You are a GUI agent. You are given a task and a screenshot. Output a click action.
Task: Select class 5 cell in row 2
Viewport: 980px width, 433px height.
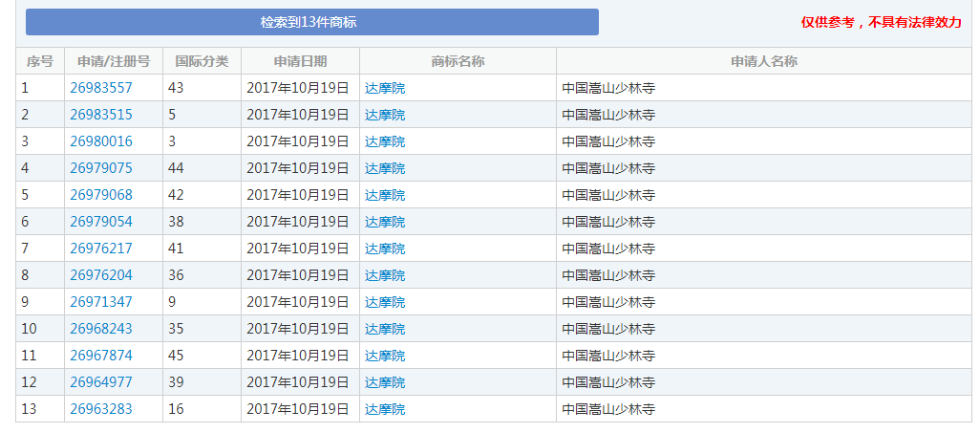point(202,115)
